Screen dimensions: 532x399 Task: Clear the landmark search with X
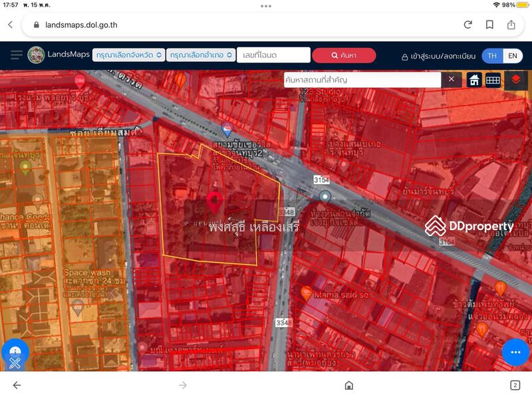(x=451, y=80)
